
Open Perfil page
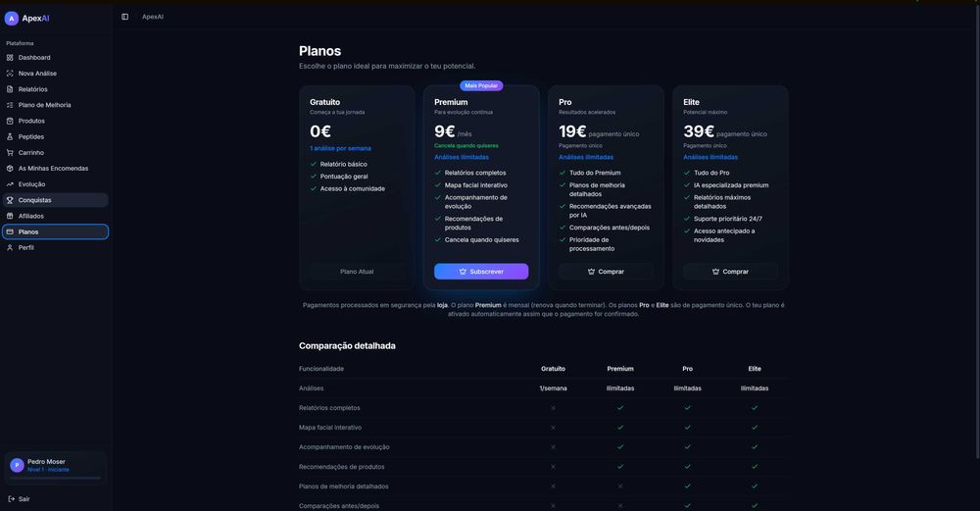tap(55, 248)
